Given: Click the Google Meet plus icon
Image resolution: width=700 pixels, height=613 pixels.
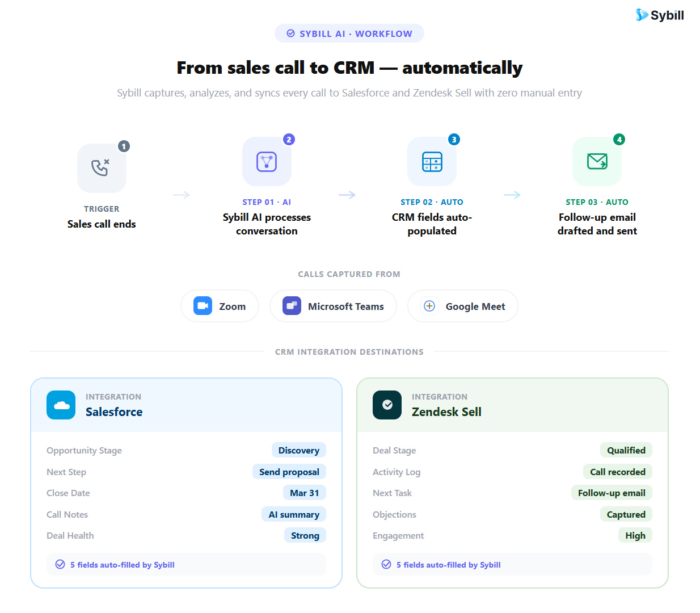Looking at the screenshot, I should [429, 306].
